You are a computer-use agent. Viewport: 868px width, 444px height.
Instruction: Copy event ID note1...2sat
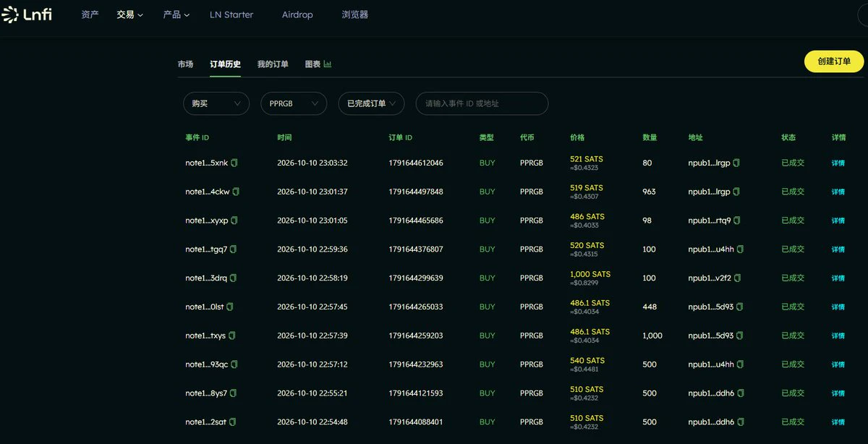233,422
